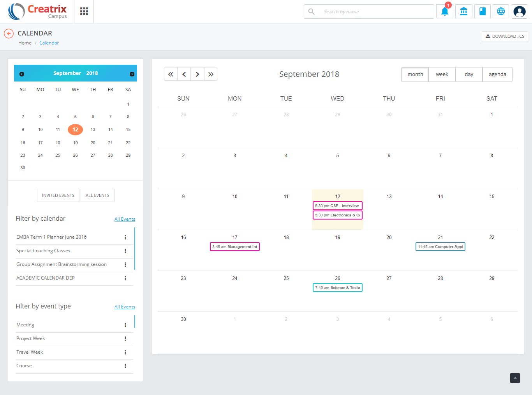532x395 pixels.
Task: Click the Filter by calendar list scrollbar
Action: tap(135, 249)
